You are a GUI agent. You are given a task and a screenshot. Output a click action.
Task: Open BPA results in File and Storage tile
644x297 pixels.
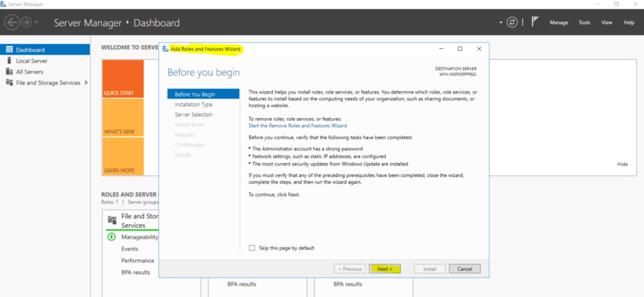pyautogui.click(x=136, y=273)
